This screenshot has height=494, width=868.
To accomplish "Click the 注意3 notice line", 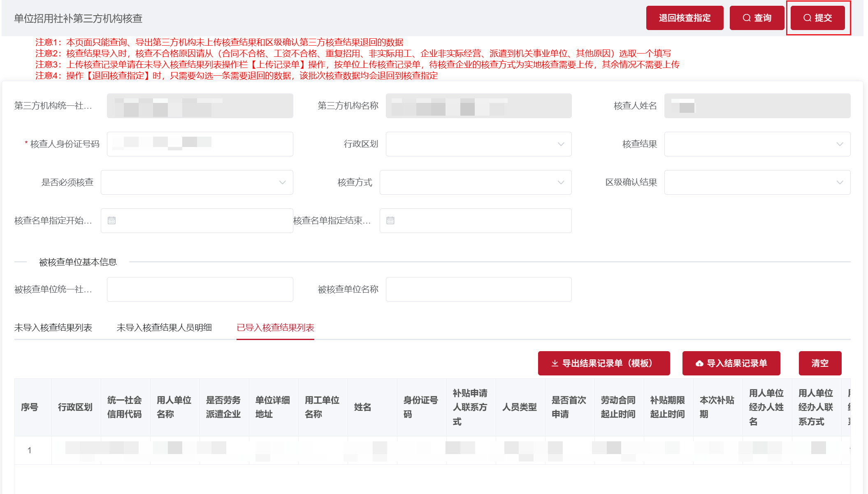I will coord(357,65).
